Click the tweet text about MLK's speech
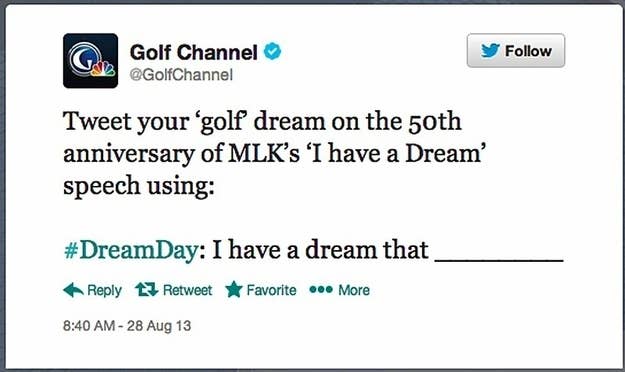625x372 pixels. pos(275,153)
